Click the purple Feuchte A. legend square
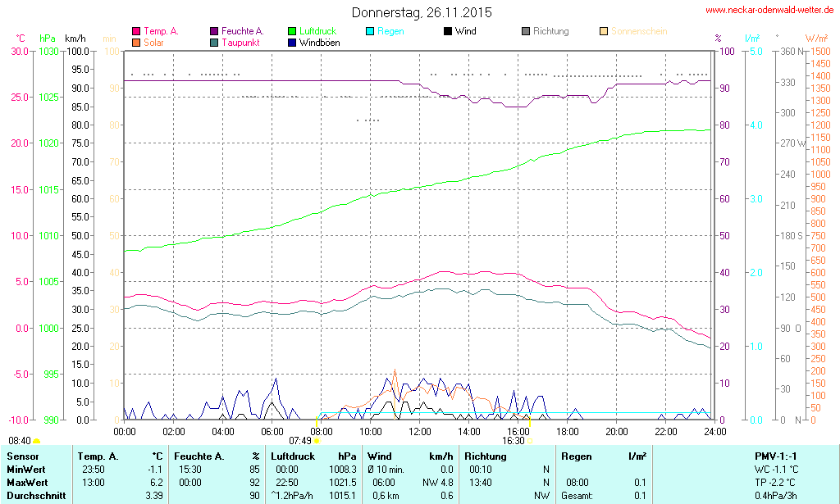This screenshot has width=840, height=504. click(214, 32)
